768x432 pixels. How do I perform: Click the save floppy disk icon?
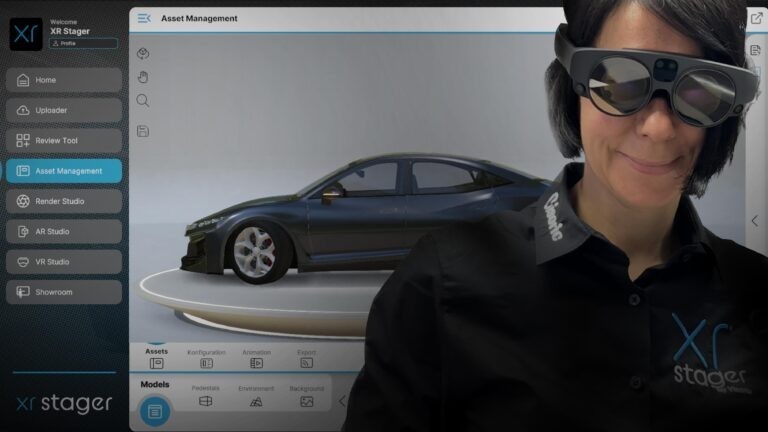pyautogui.click(x=143, y=131)
